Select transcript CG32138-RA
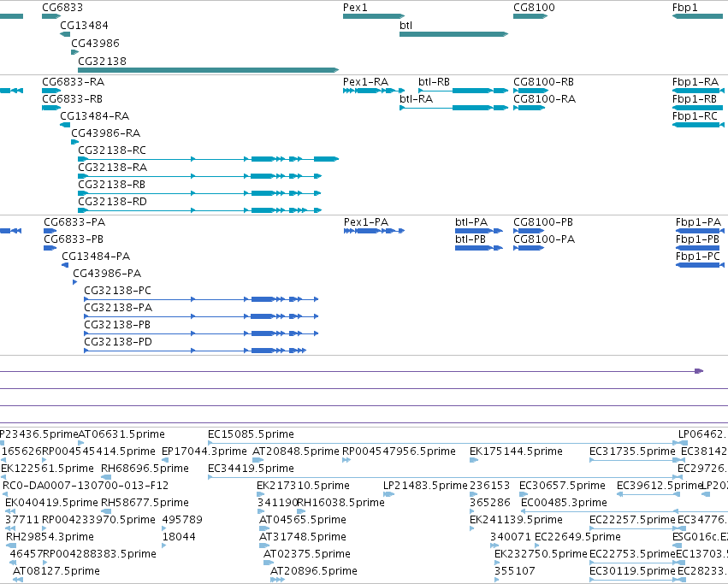Image resolution: width=728 pixels, height=584 pixels. coord(199,176)
